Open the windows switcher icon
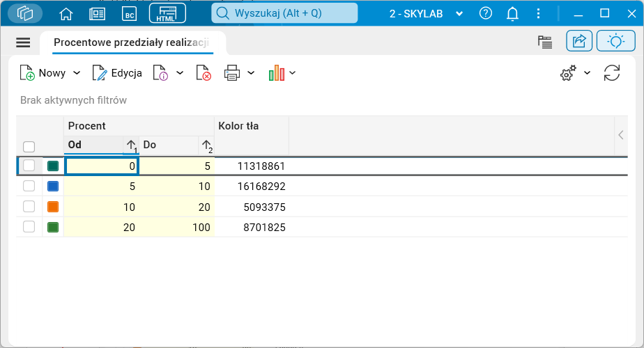The height and width of the screenshot is (348, 644). pyautogui.click(x=25, y=13)
